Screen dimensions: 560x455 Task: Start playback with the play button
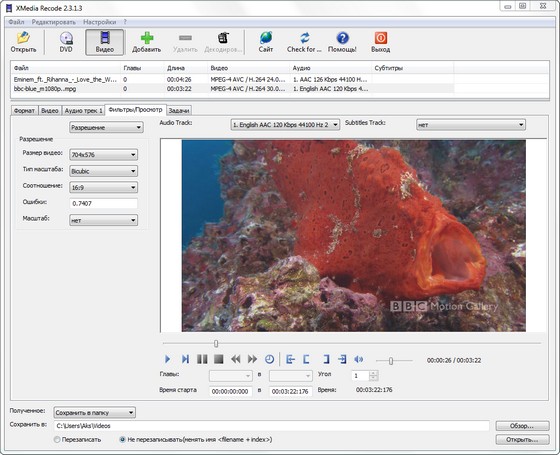pyautogui.click(x=168, y=359)
